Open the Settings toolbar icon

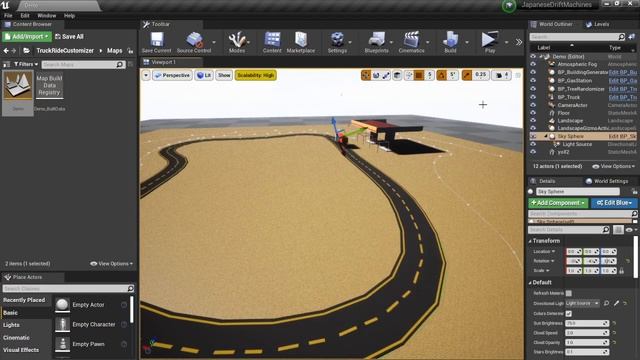[x=337, y=42]
